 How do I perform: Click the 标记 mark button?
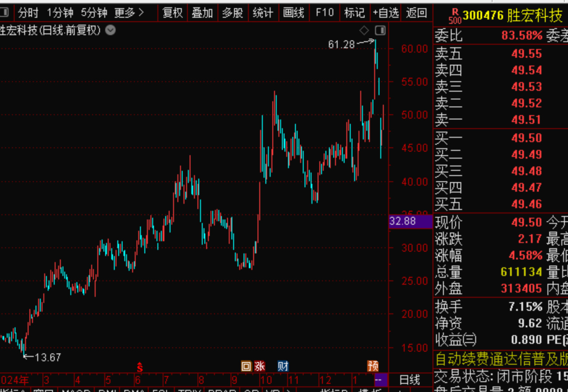pyautogui.click(x=354, y=13)
